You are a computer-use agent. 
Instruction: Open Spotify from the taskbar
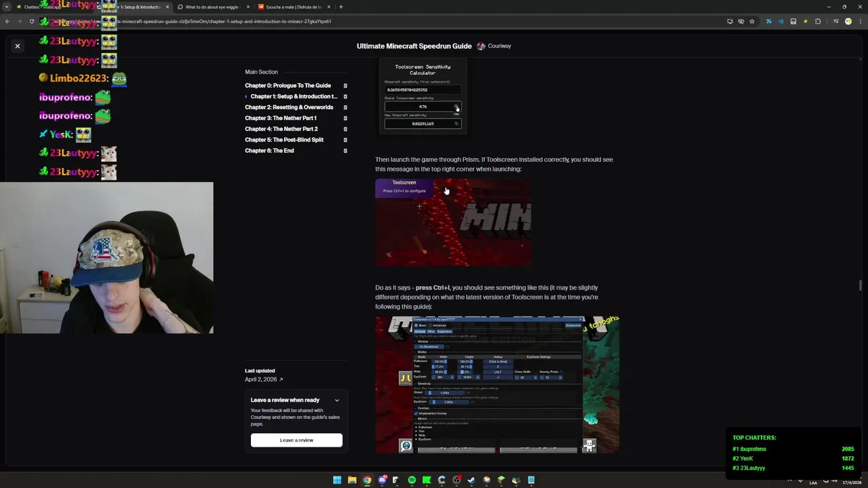[x=412, y=480]
